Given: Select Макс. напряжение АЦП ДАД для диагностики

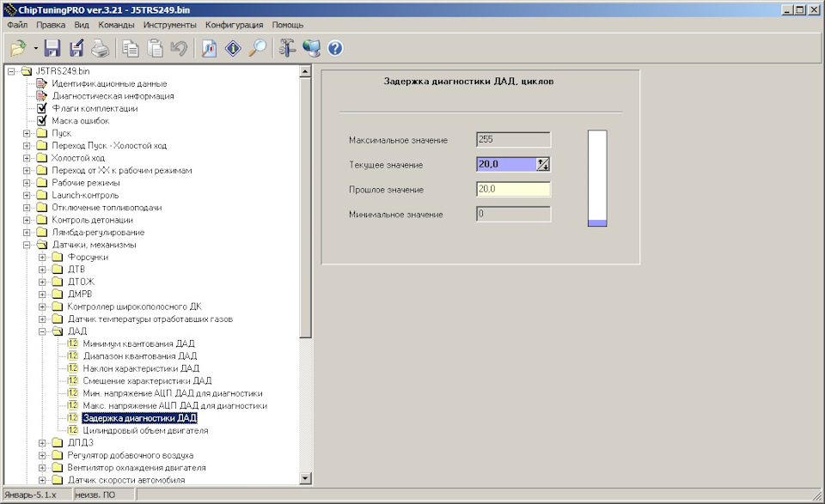Looking at the screenshot, I should (x=175, y=406).
